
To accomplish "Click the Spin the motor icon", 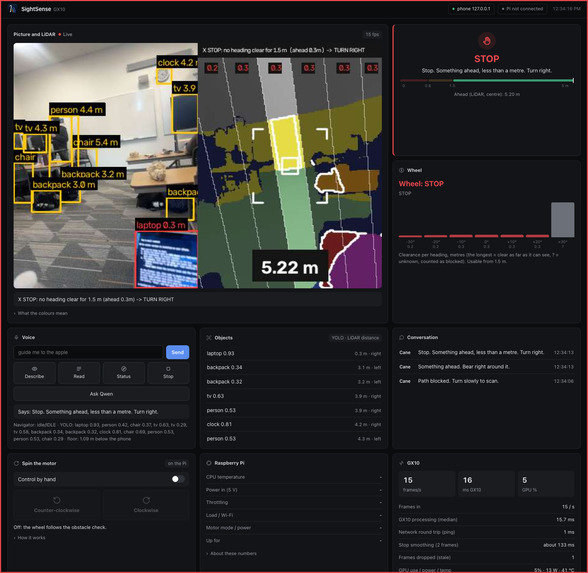I will coord(16,463).
